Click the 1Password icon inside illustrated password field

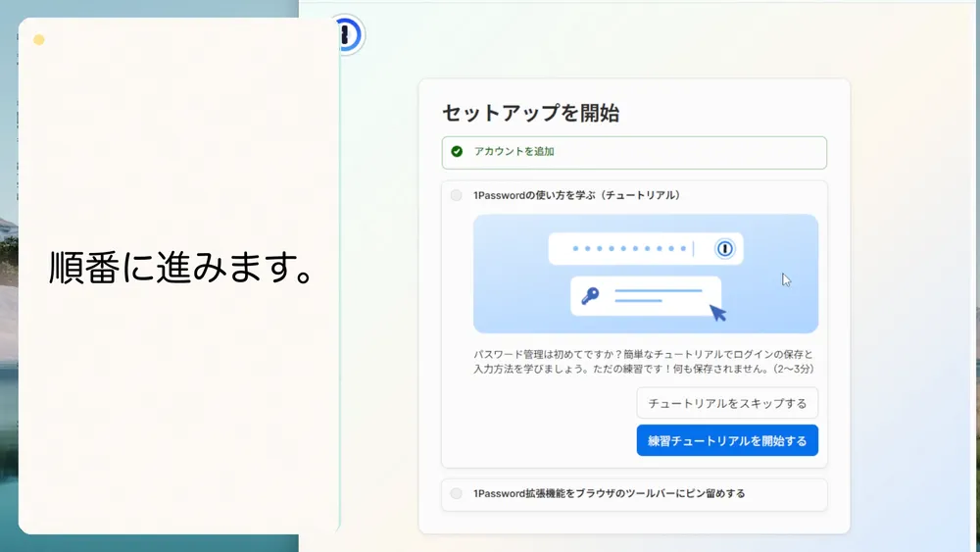click(724, 249)
